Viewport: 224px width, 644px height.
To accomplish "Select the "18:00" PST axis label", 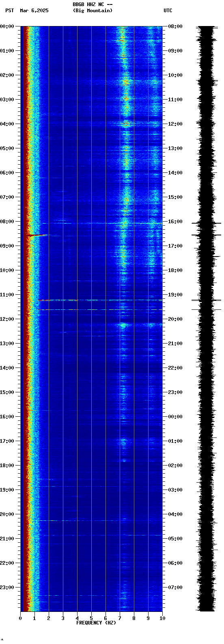I will [x=7, y=466].
